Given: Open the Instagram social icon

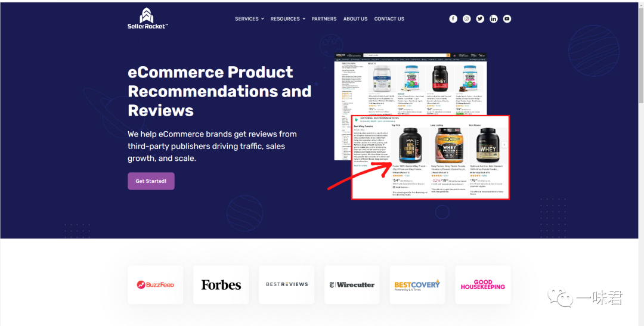Looking at the screenshot, I should click(466, 19).
